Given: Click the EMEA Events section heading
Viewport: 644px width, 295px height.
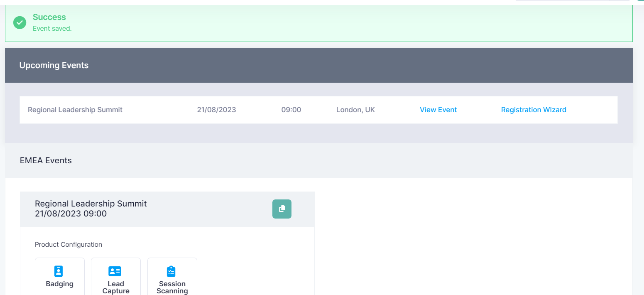Looking at the screenshot, I should [x=46, y=160].
